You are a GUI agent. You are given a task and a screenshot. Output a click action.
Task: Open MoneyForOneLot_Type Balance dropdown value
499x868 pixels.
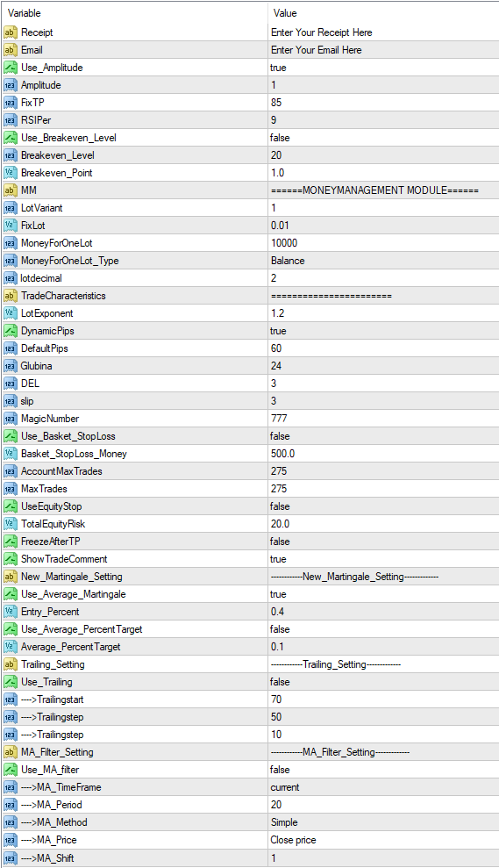tap(383, 261)
